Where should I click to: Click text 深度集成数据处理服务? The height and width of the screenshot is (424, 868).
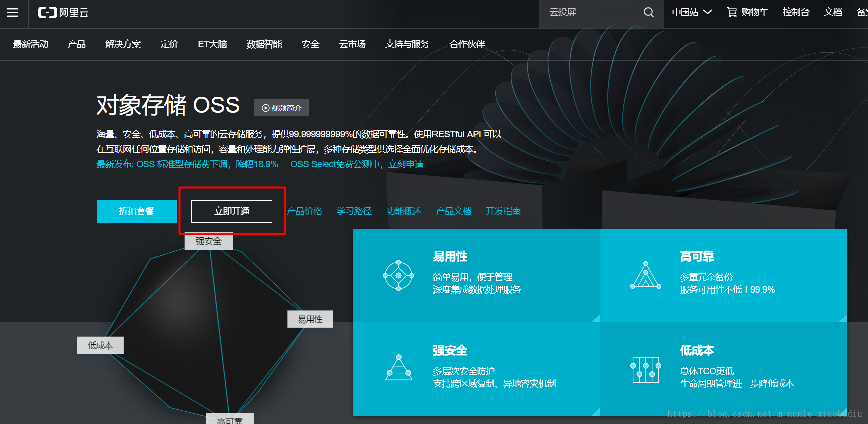coord(477,290)
